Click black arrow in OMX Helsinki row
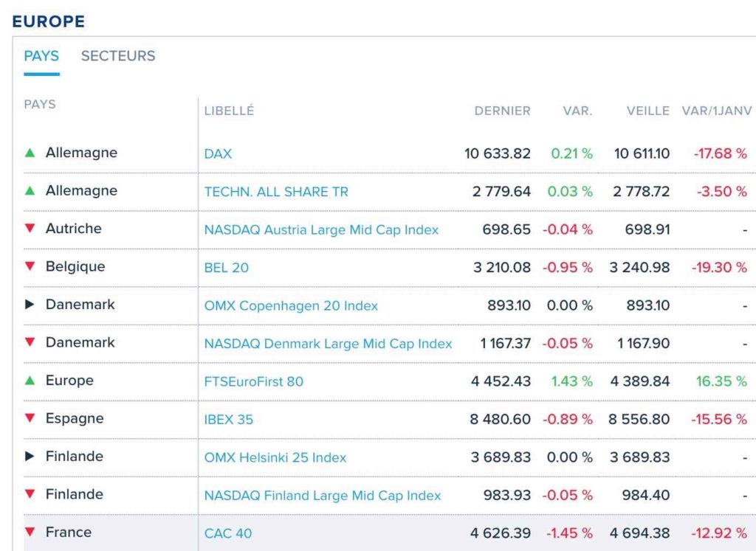 click(x=30, y=456)
